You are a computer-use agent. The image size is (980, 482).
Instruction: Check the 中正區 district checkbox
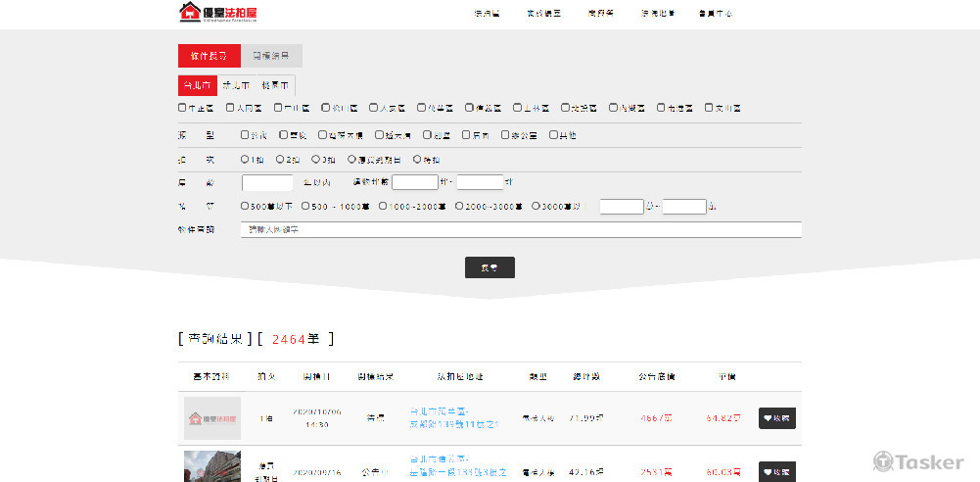coord(182,108)
